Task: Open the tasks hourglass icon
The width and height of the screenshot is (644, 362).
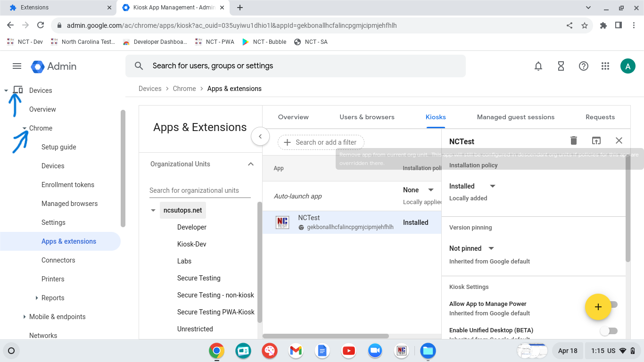Action: point(561,66)
